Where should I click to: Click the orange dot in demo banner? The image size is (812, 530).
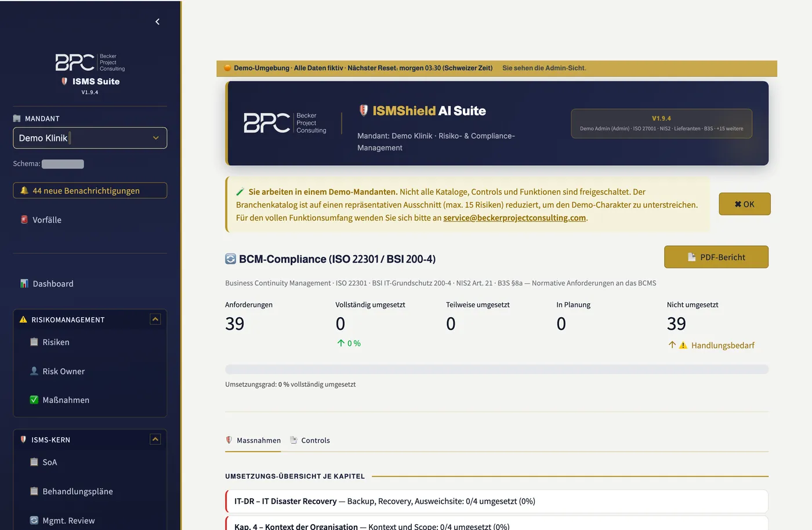228,68
